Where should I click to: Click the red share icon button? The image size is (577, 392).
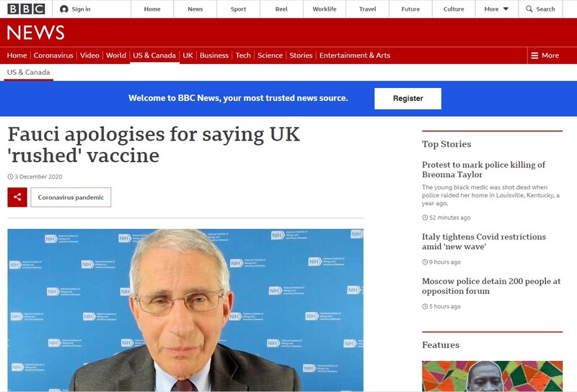(17, 197)
